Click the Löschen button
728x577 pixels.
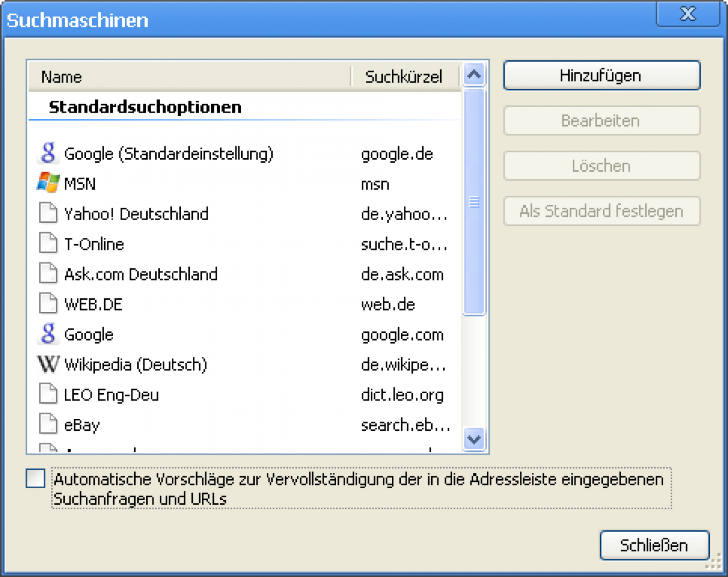click(602, 166)
